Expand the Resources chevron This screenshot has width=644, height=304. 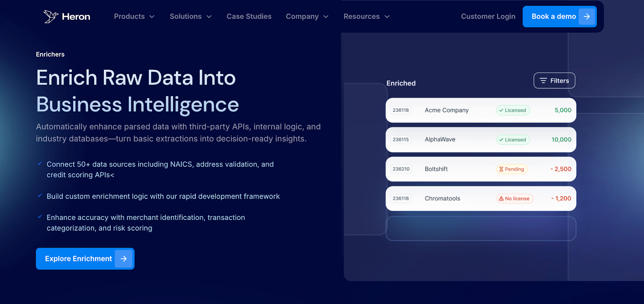tap(387, 17)
